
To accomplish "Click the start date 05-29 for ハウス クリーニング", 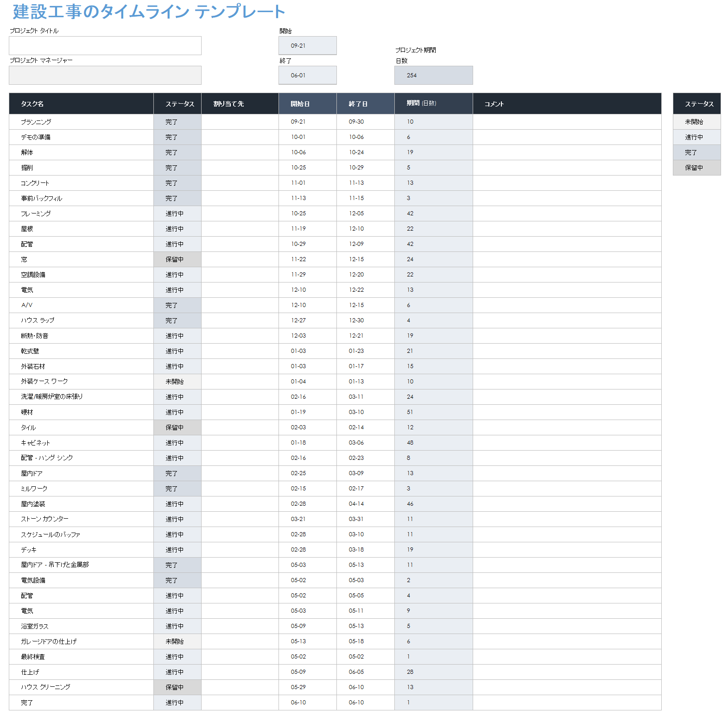I will tap(308, 687).
